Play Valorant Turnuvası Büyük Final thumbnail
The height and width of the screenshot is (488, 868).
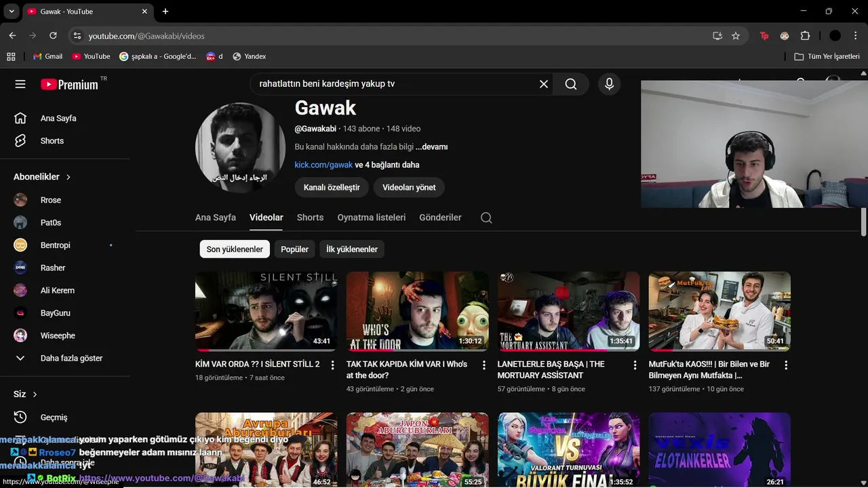click(568, 450)
